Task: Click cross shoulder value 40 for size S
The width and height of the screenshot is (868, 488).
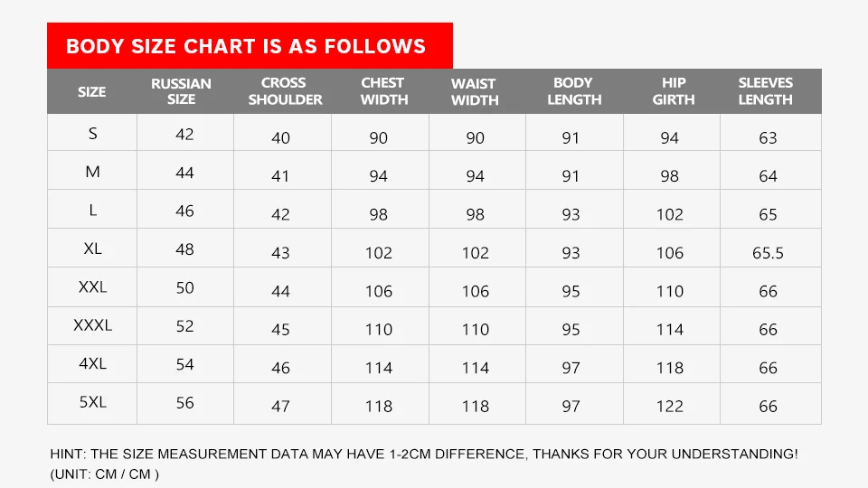Action: click(x=280, y=138)
